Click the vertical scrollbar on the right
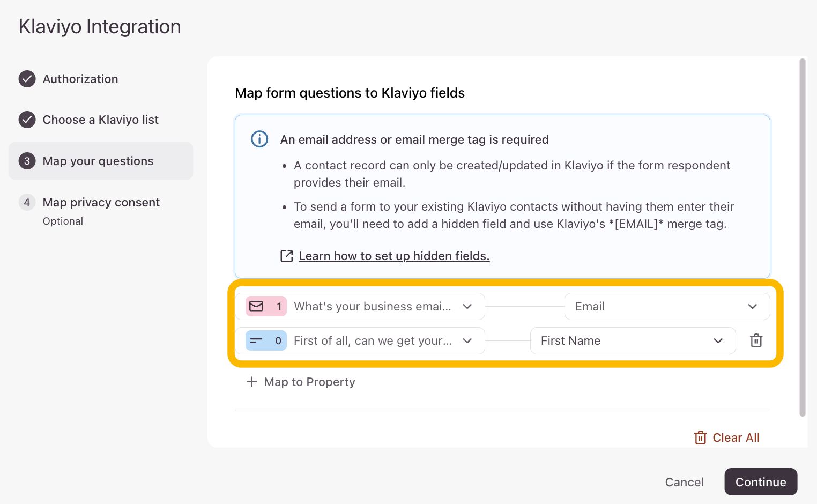 tap(802, 236)
